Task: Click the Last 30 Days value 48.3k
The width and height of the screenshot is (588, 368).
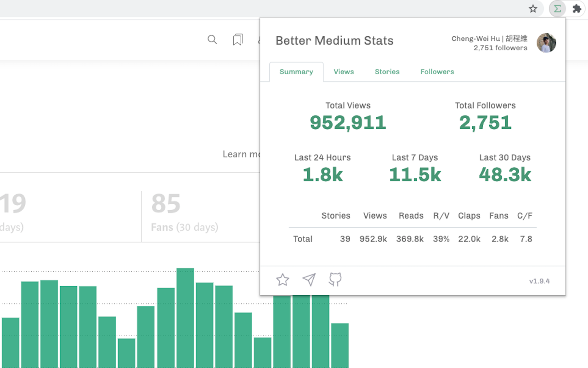Action: (505, 175)
